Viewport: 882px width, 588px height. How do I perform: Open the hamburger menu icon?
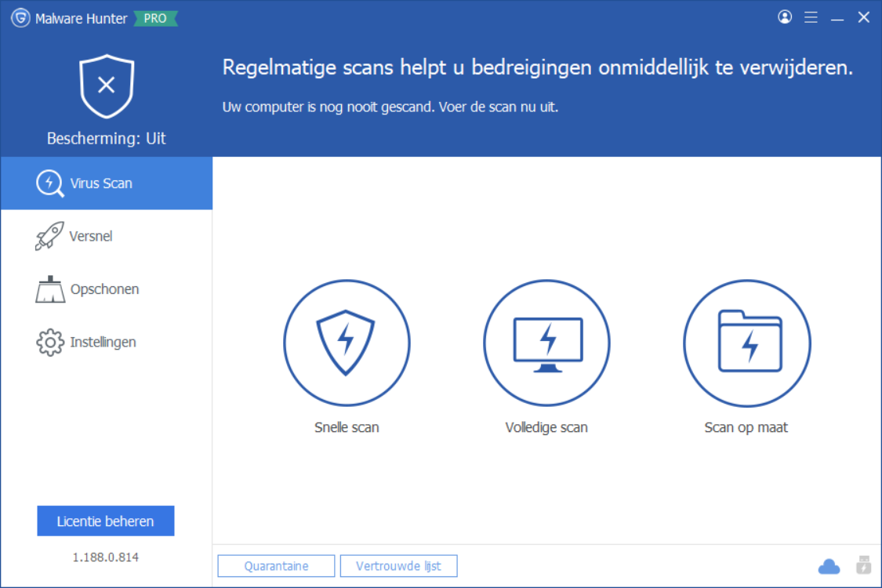pyautogui.click(x=811, y=17)
